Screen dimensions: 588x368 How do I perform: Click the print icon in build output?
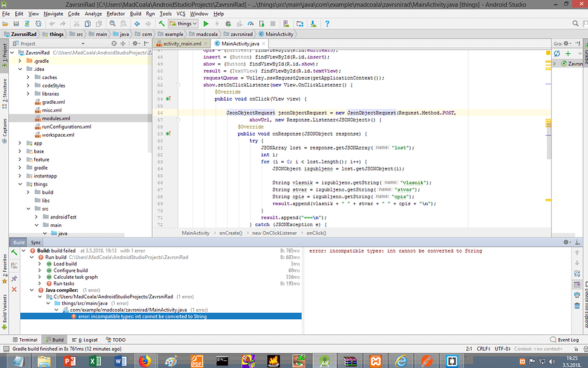click(577, 295)
